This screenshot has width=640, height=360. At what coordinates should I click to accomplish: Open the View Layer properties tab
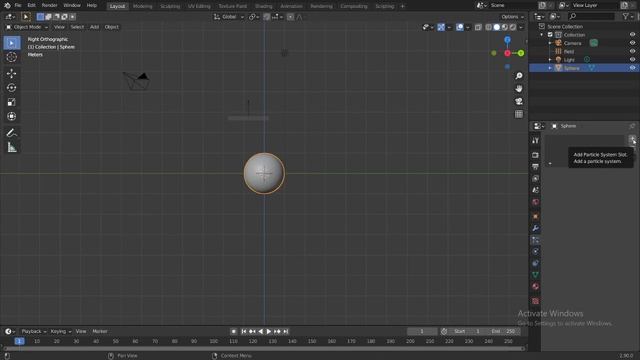coord(536,178)
